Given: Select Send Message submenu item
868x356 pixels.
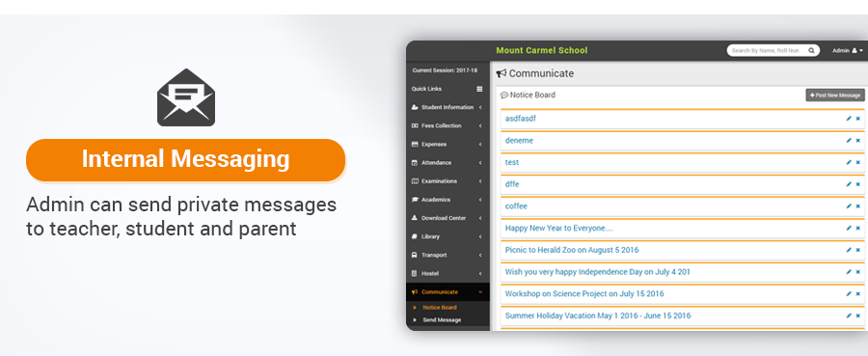Looking at the screenshot, I should click(442, 320).
